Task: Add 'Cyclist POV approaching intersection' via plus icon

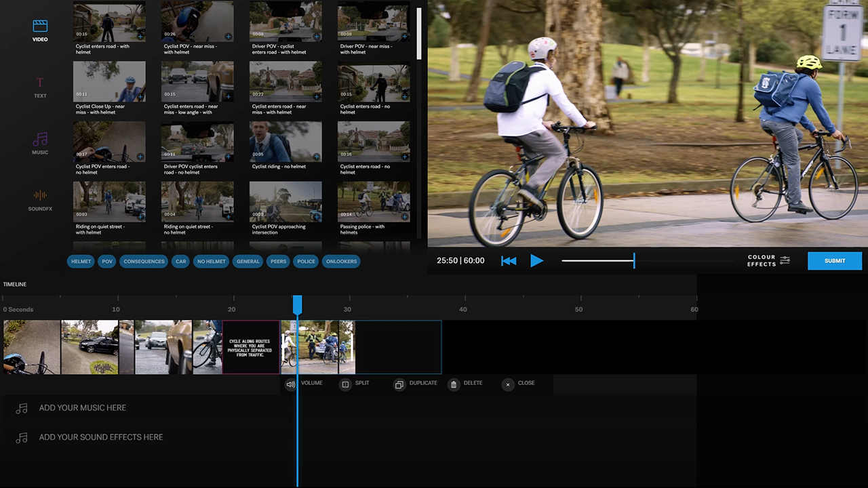Action: (x=317, y=217)
